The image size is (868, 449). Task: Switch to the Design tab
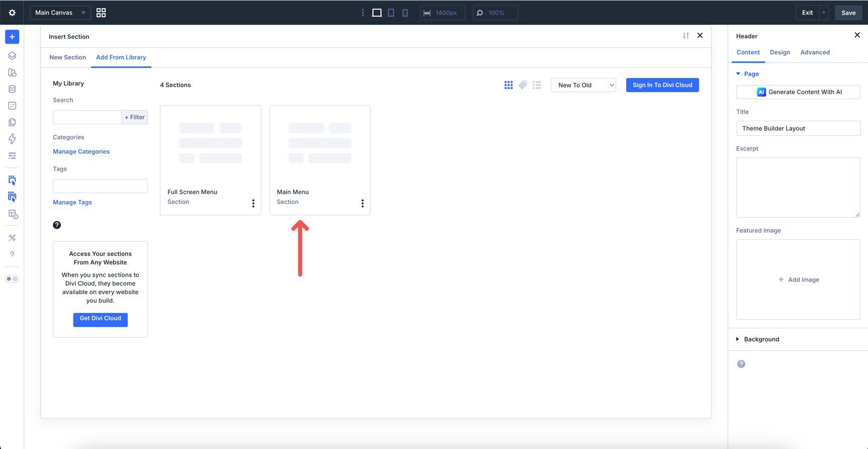coord(780,52)
